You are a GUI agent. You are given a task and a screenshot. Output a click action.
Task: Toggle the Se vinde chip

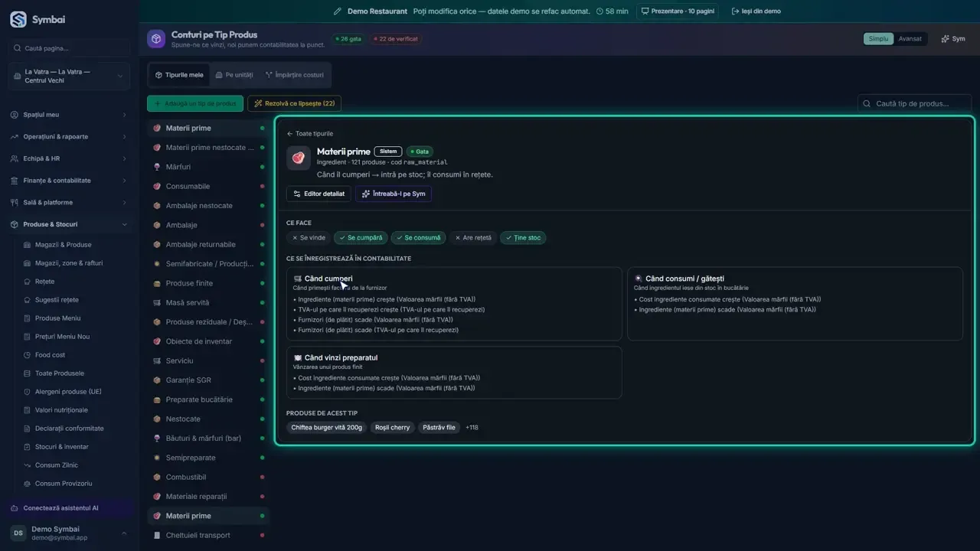[x=309, y=238]
